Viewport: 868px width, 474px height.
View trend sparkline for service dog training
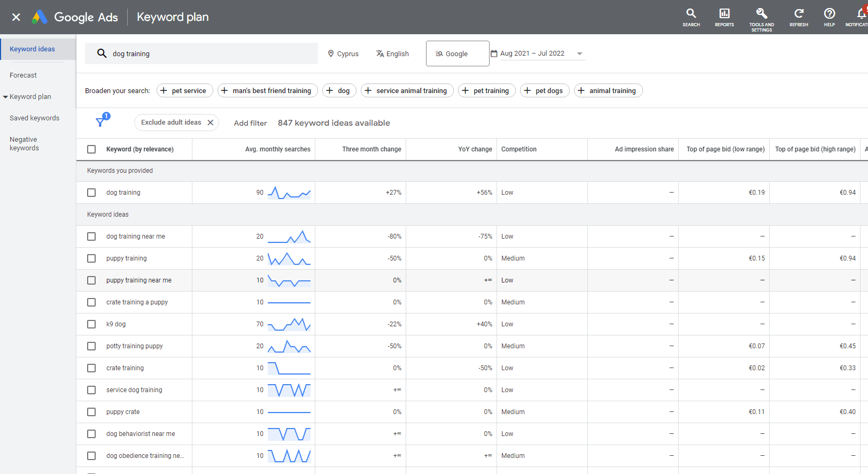click(x=289, y=390)
